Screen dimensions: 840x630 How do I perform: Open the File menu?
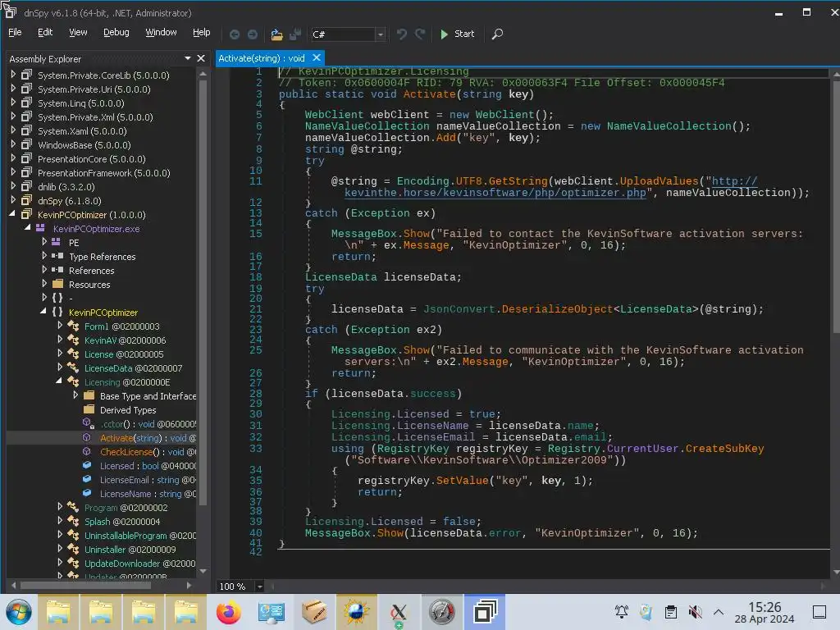coord(15,32)
